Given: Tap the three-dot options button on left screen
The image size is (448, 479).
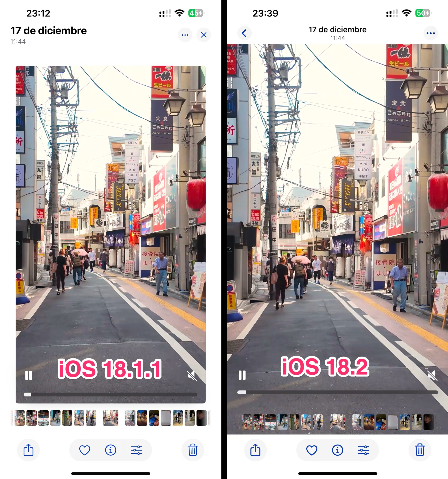Looking at the screenshot, I should point(184,35).
